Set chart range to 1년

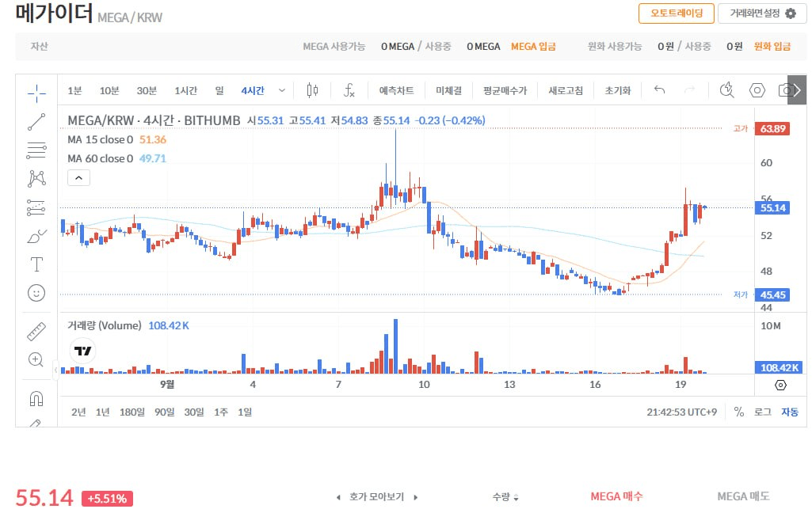click(102, 412)
